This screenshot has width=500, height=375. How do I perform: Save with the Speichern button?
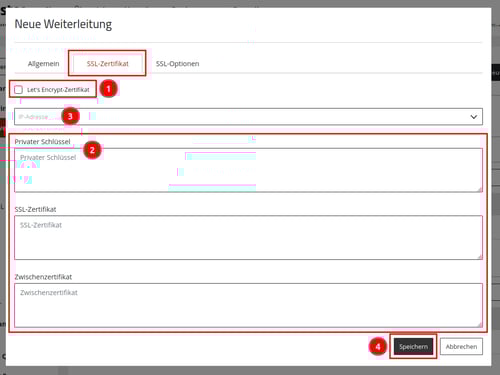[413, 347]
